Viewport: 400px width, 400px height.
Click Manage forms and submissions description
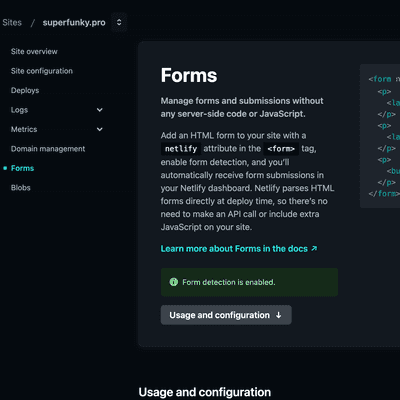tap(242, 107)
